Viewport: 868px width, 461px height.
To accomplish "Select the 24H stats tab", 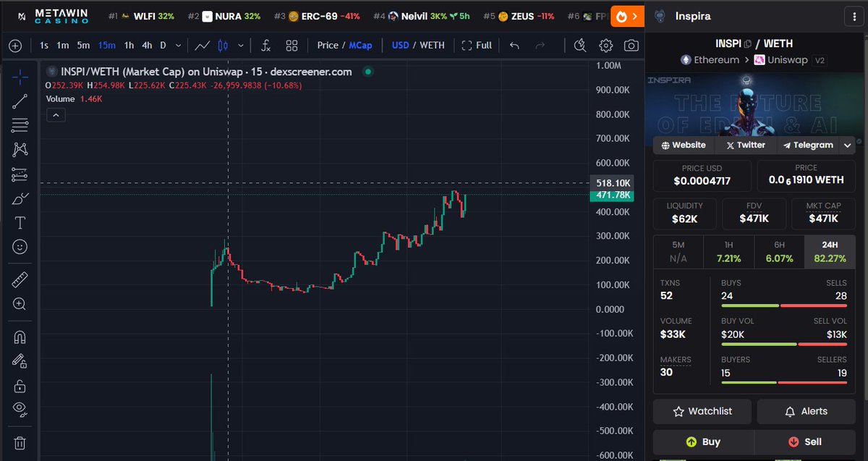I will pyautogui.click(x=829, y=251).
